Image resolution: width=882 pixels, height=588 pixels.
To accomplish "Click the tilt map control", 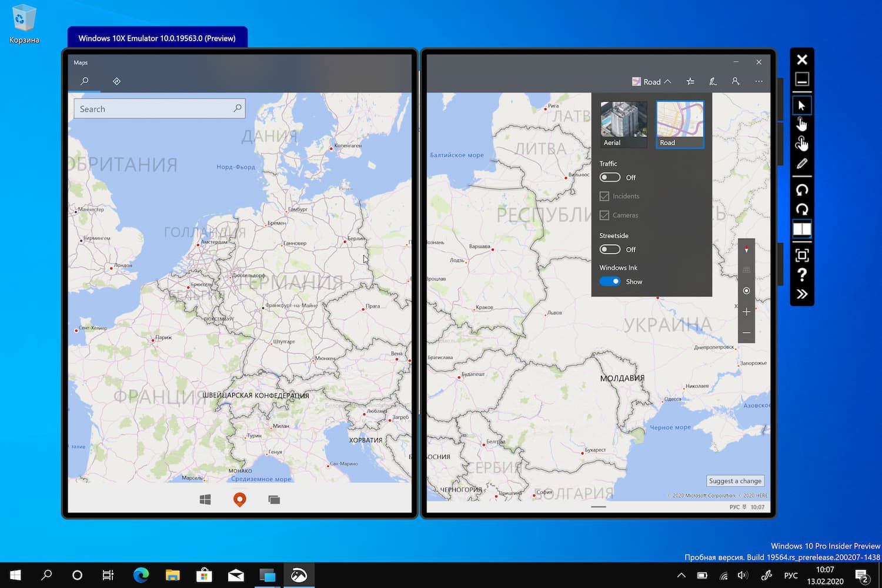I will tap(746, 270).
